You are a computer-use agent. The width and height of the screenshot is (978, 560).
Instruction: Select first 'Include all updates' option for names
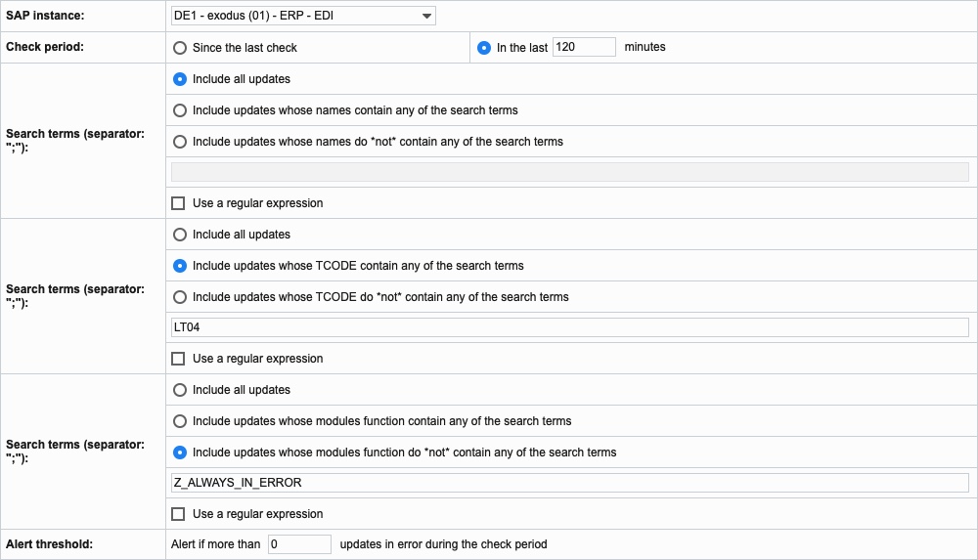point(180,79)
